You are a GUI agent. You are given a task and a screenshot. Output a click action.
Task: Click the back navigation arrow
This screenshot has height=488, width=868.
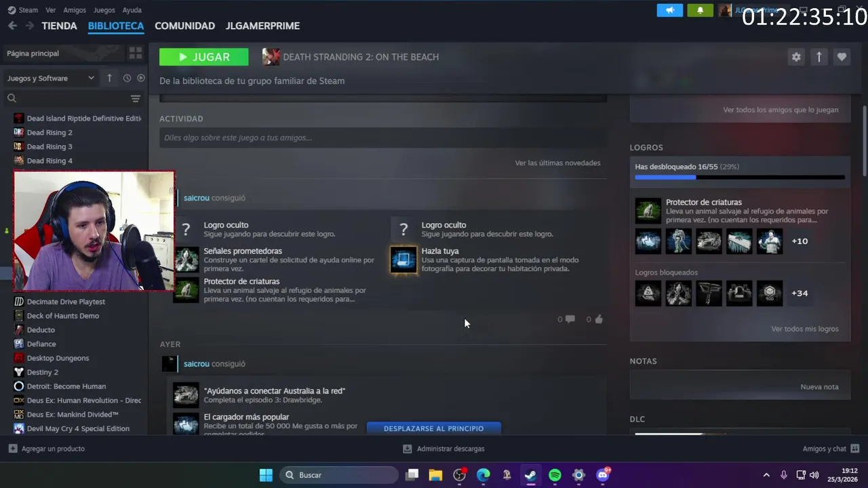pyautogui.click(x=12, y=26)
